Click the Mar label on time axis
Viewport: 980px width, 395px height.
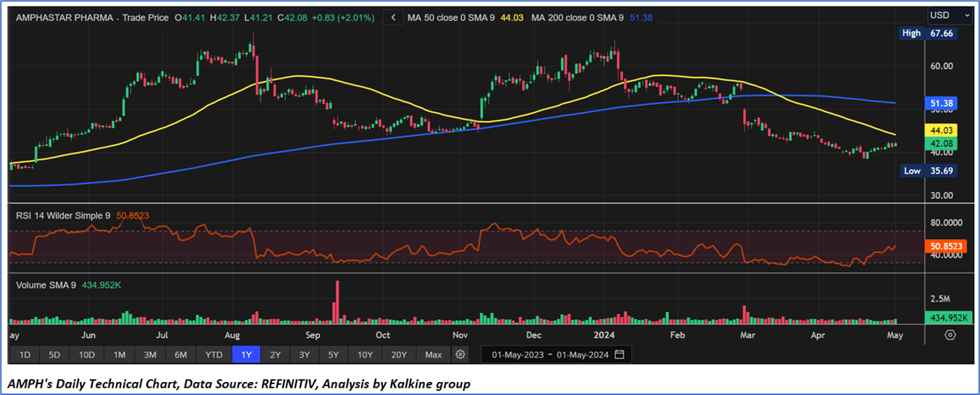coord(748,335)
